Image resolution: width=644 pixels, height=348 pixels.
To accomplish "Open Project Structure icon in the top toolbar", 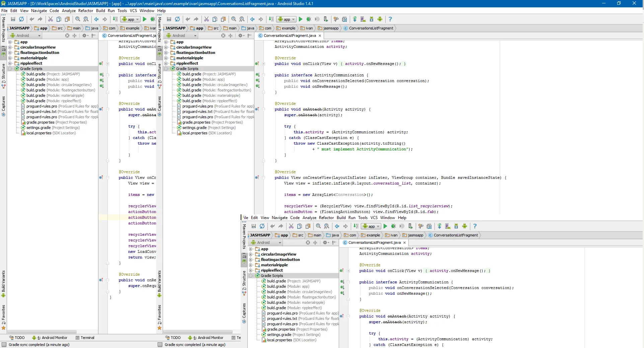I will click(x=344, y=19).
